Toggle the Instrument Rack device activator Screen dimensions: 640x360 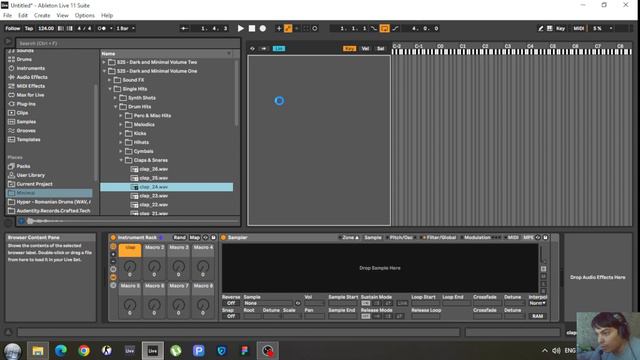point(113,237)
